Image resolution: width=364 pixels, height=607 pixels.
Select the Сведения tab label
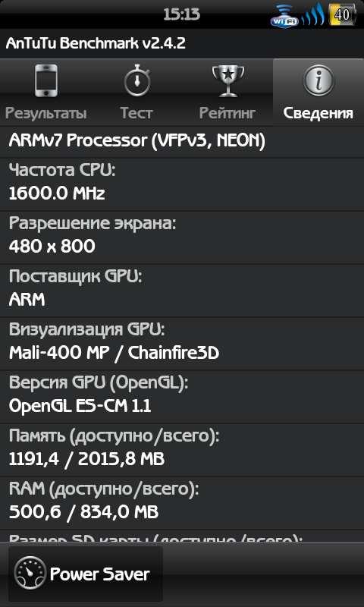pos(318,113)
